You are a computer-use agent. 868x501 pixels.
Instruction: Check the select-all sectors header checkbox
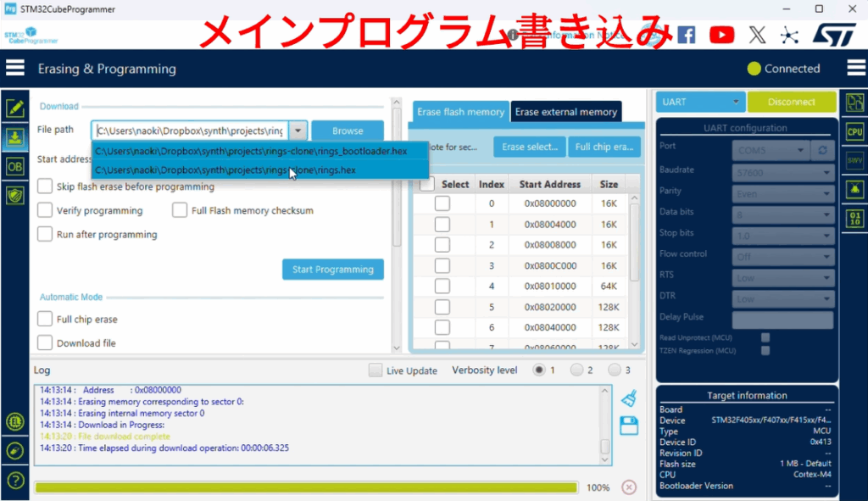coord(427,184)
